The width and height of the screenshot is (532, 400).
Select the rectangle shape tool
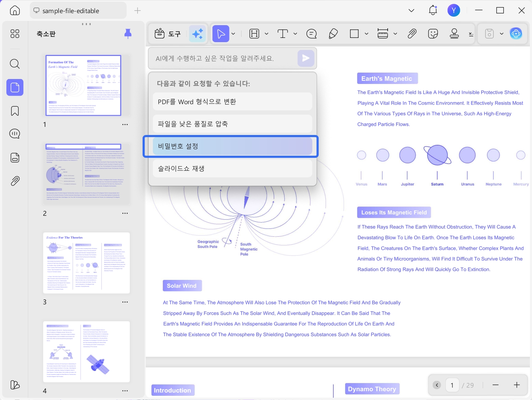click(x=354, y=34)
